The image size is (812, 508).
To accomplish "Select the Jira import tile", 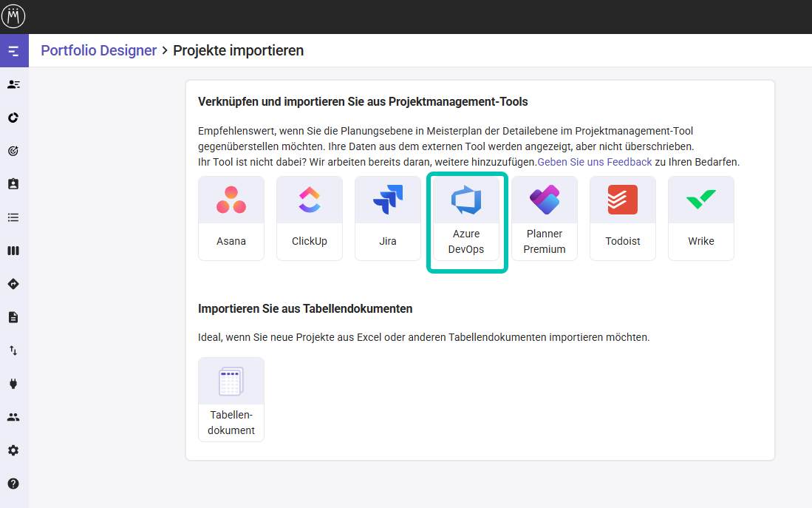I will [387, 218].
